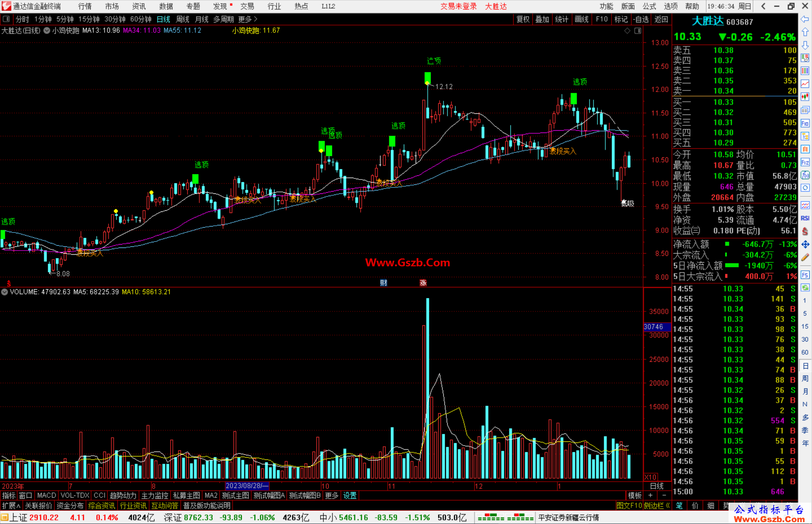Click the window layout icon at chart top-right
Image resolution: width=812 pixels, height=524 pixels.
(x=638, y=31)
